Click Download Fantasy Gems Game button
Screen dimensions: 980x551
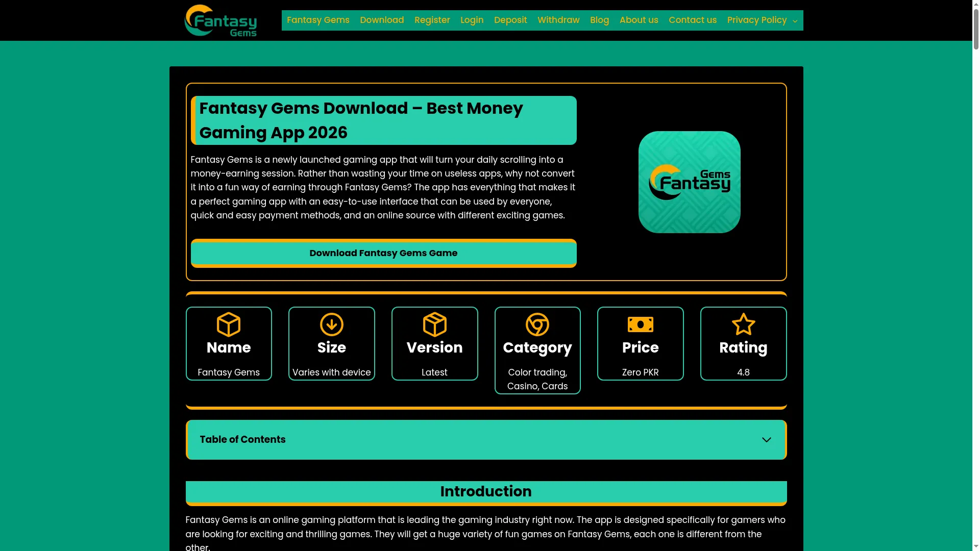[383, 253]
